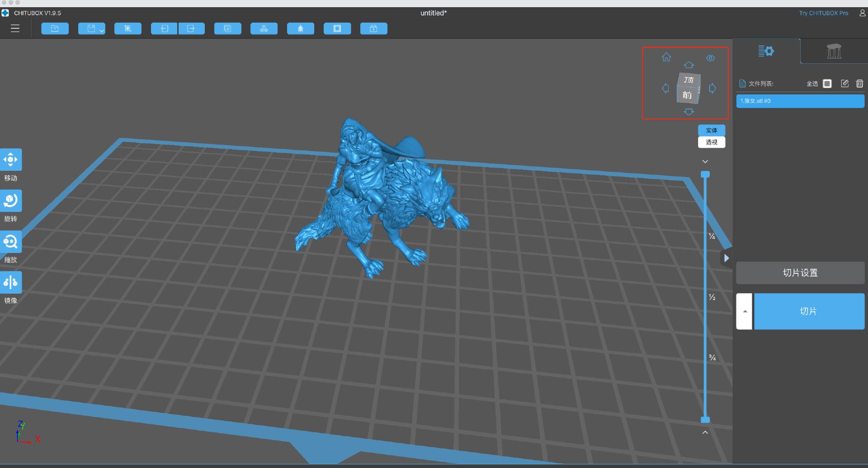868x468 pixels.
Task: Select the Mirror (镜像) tool
Action: pyautogui.click(x=11, y=282)
